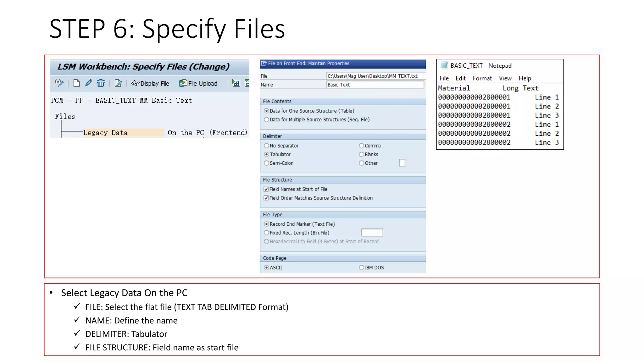Select Data for Multiple Source Structures radio
This screenshot has height=362, width=644.
267,120
